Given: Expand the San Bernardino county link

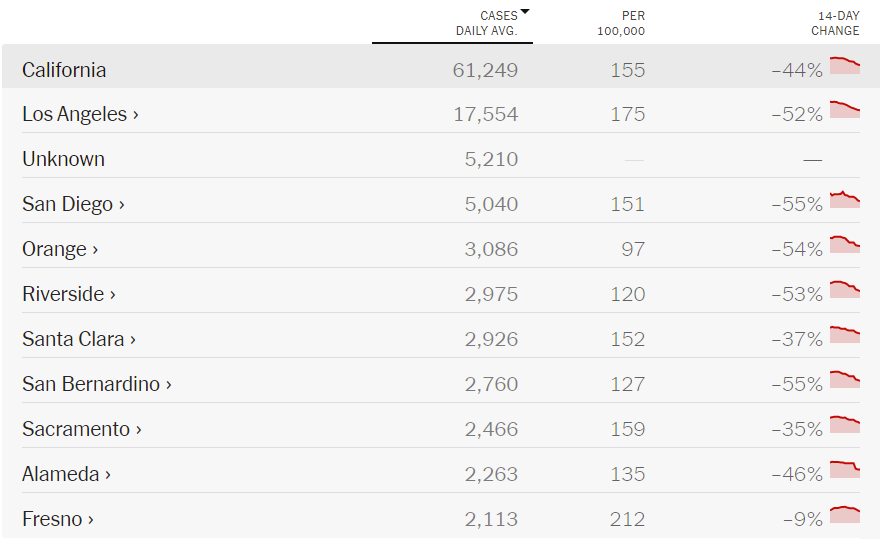Looking at the screenshot, I should 97,384.
